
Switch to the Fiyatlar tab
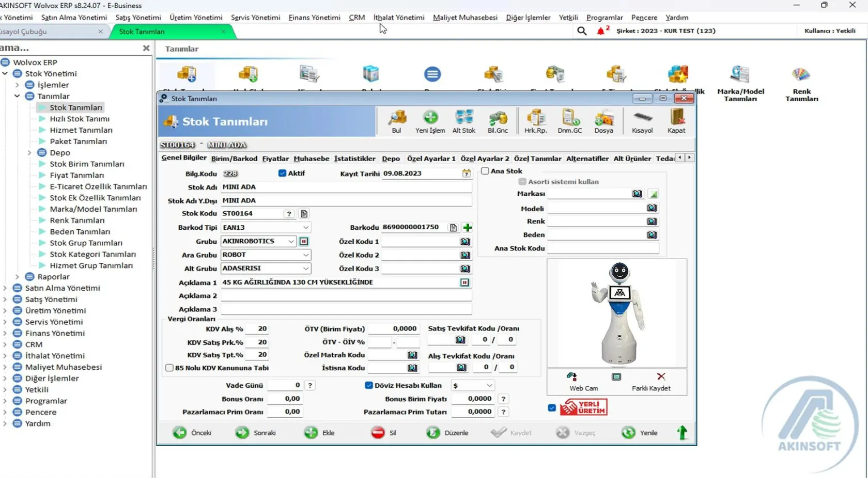pos(275,159)
